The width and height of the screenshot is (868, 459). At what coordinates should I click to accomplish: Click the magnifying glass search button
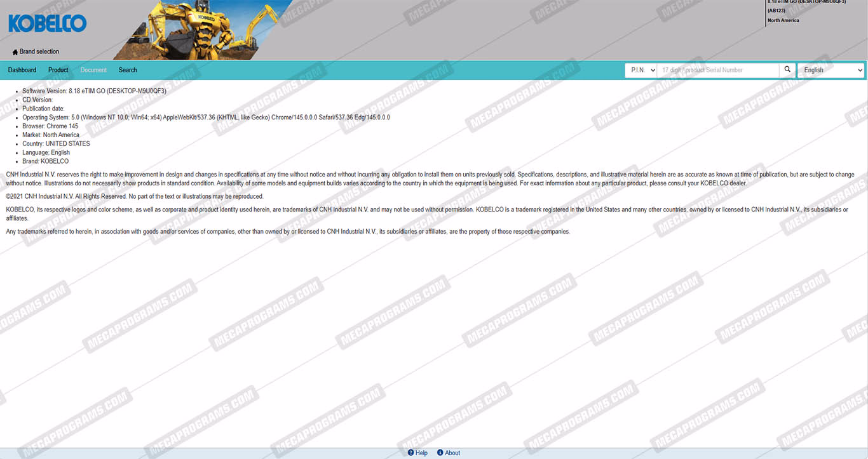pos(787,70)
